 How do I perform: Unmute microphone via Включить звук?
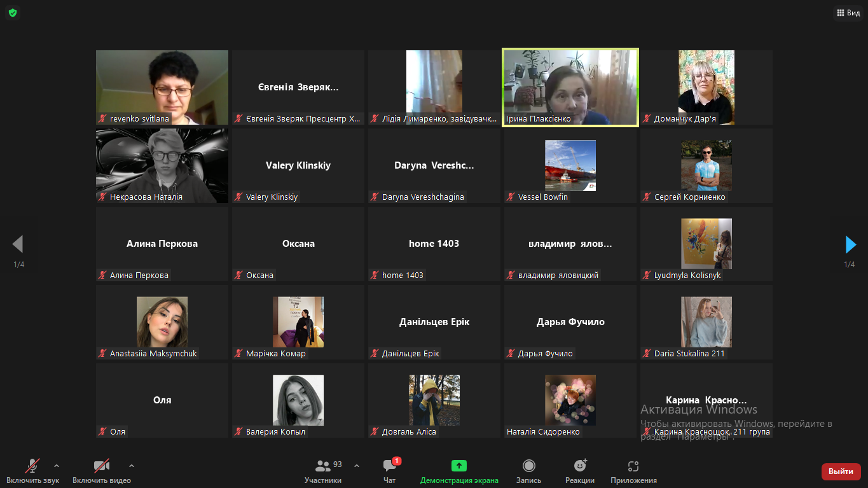[x=32, y=471]
